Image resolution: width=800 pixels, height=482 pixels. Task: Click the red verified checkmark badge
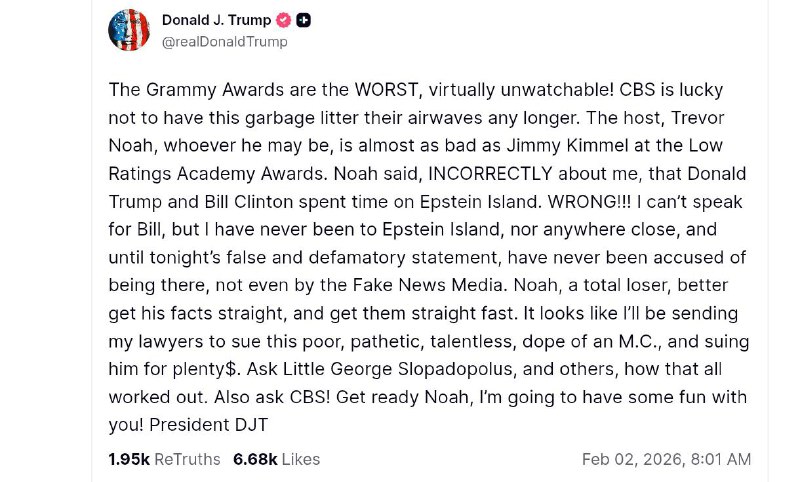coord(284,20)
